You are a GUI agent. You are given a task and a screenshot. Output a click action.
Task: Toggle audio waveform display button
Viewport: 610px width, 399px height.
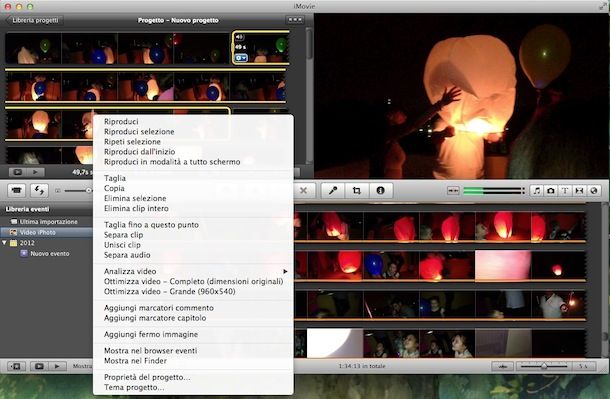[x=502, y=366]
